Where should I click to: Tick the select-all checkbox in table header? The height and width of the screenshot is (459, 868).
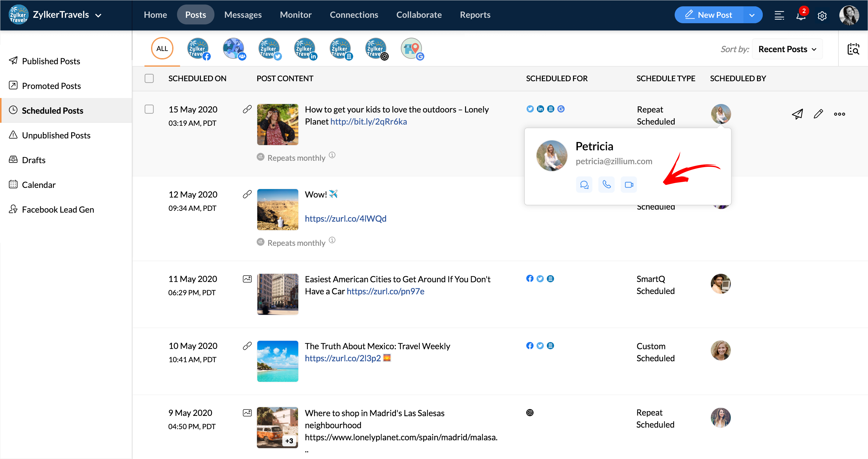point(149,78)
